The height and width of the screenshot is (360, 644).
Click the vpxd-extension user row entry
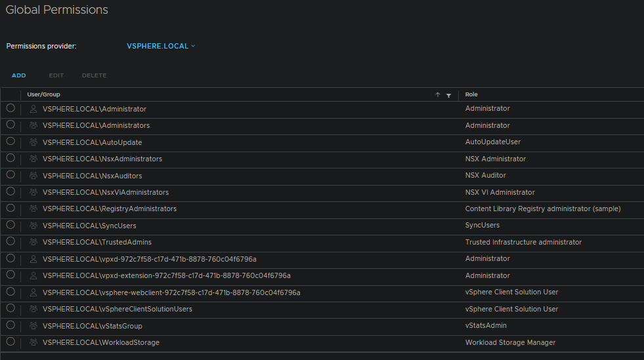(x=166, y=275)
